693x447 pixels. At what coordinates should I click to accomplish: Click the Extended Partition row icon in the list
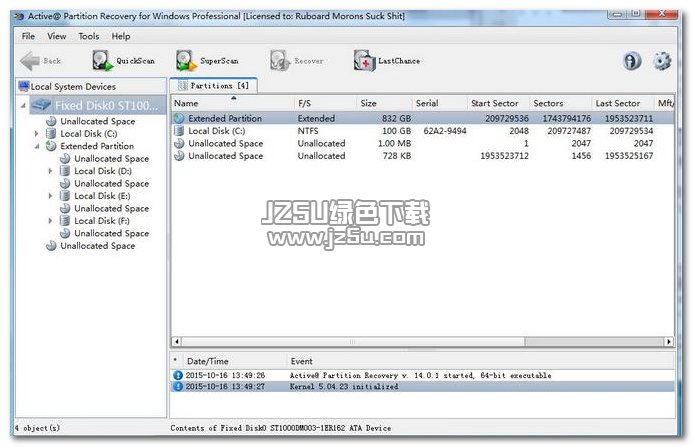pyautogui.click(x=179, y=118)
